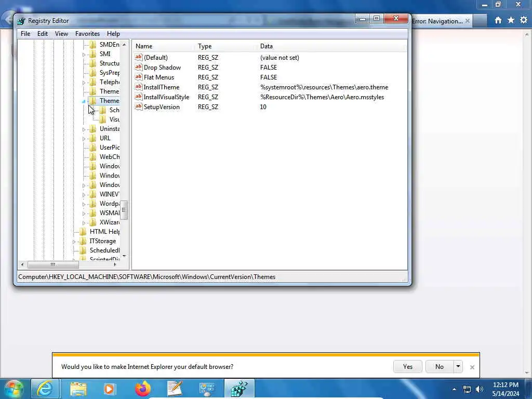Select the SMDEn folder icon in tree
This screenshot has height=399, width=532.
click(x=92, y=45)
